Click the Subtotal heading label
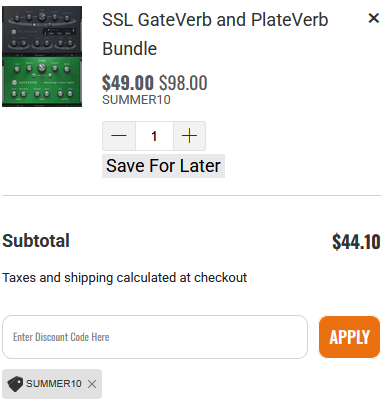 point(36,241)
